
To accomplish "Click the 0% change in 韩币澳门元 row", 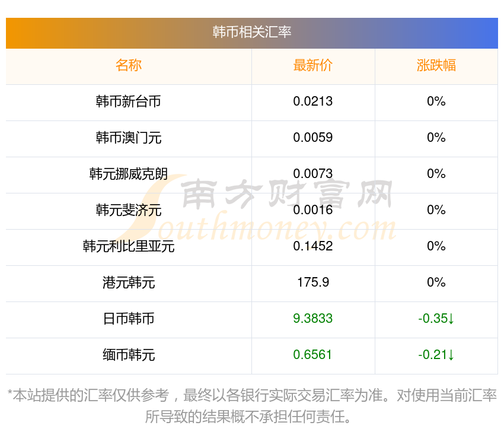I will [436, 138].
